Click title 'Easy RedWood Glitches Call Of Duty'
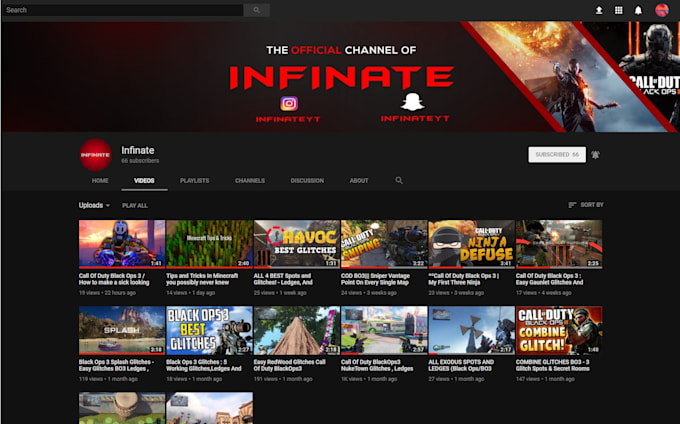The width and height of the screenshot is (680, 424). click(290, 365)
